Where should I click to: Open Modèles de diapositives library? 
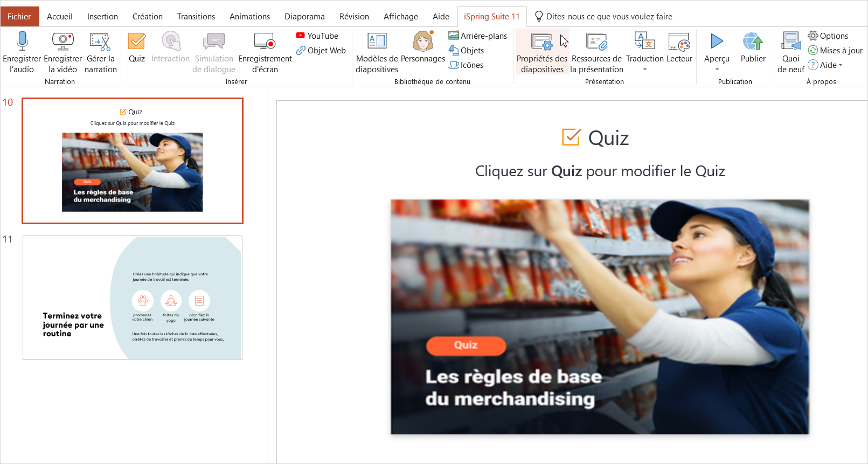pos(377,41)
